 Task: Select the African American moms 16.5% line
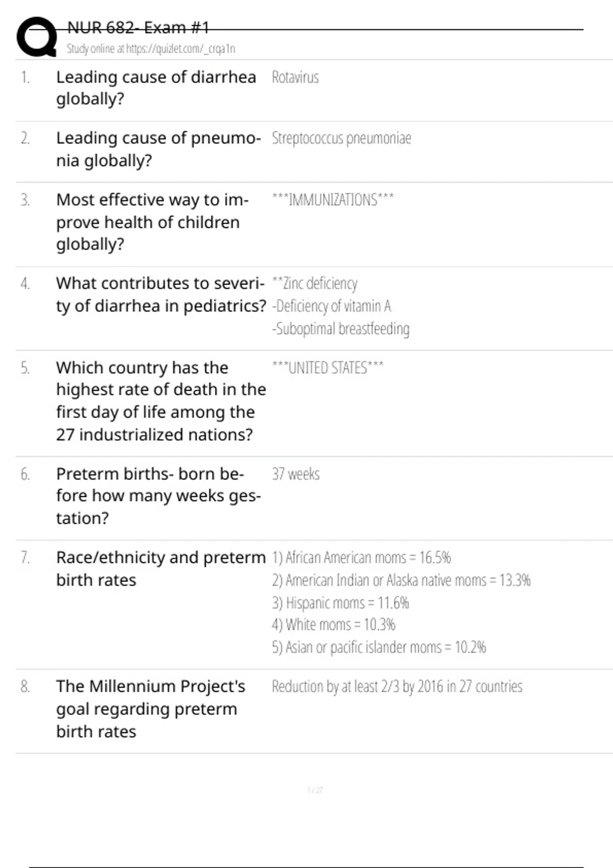[x=361, y=558]
